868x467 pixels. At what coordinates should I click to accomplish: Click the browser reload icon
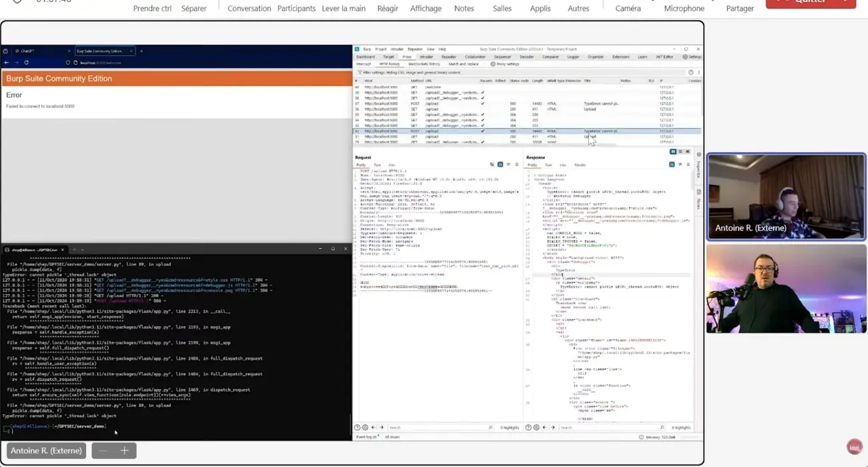[x=26, y=62]
